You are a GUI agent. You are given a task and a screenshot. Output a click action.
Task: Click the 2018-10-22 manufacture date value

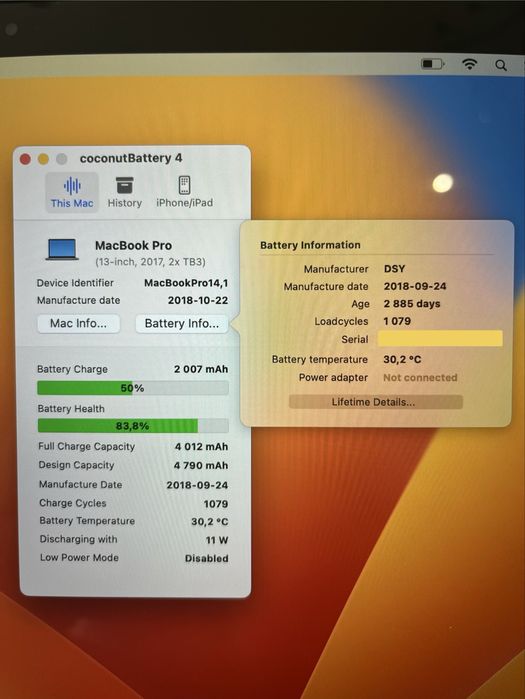tap(198, 300)
